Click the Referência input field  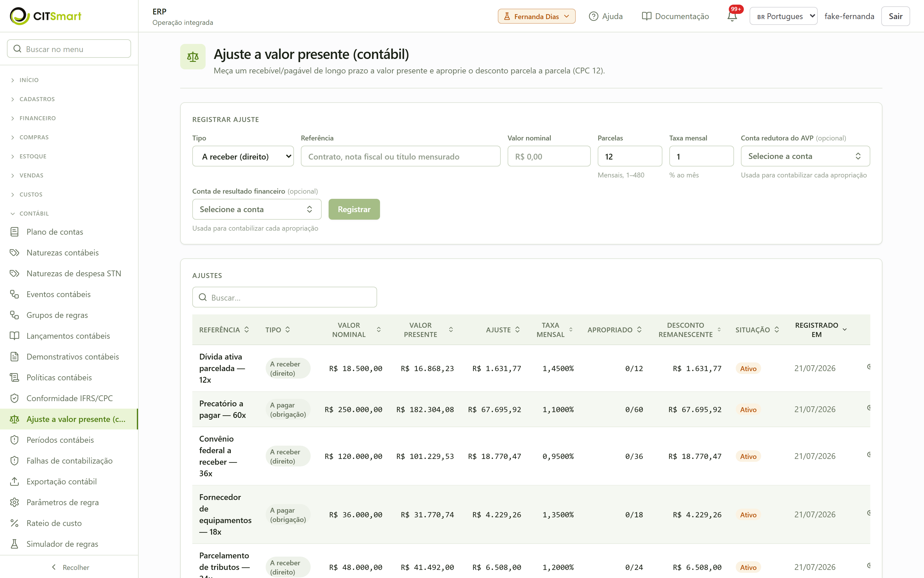click(x=400, y=156)
